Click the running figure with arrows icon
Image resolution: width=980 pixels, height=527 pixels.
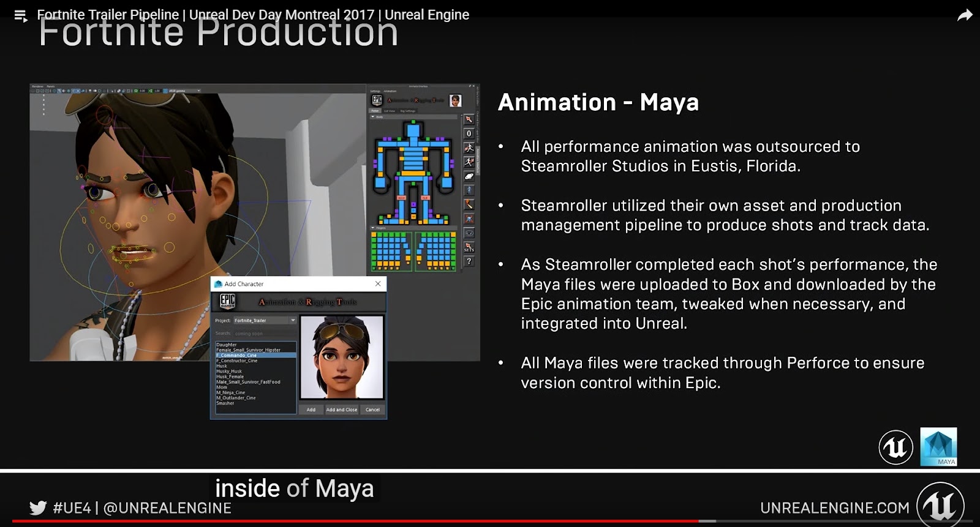pyautogui.click(x=469, y=148)
